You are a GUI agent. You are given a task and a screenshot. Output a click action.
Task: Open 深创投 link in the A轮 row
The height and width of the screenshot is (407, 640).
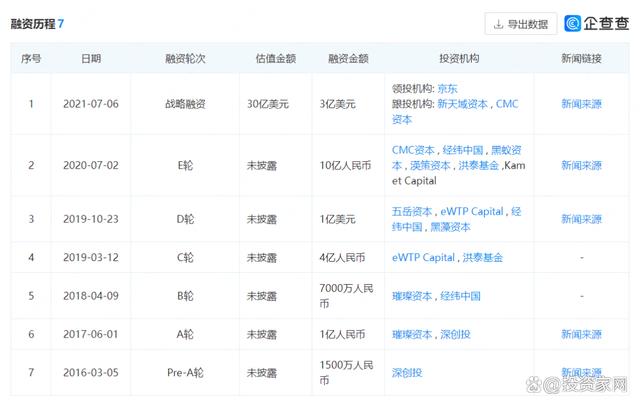[x=456, y=335]
